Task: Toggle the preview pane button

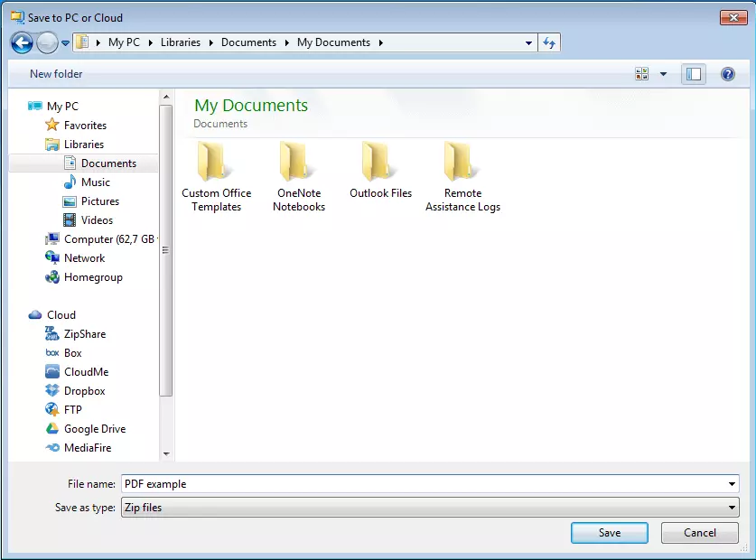Action: click(x=694, y=74)
